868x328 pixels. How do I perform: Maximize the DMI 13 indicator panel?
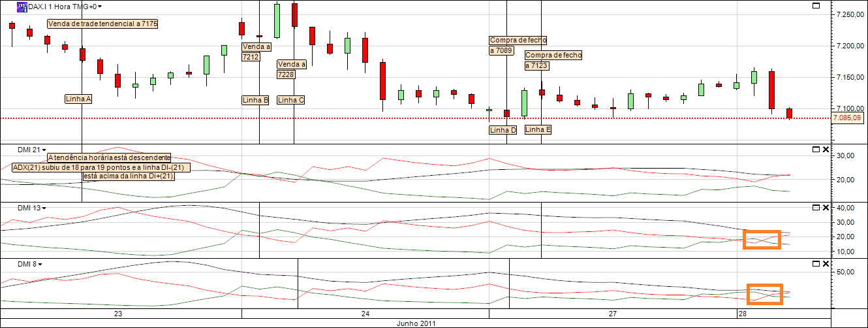(815, 207)
